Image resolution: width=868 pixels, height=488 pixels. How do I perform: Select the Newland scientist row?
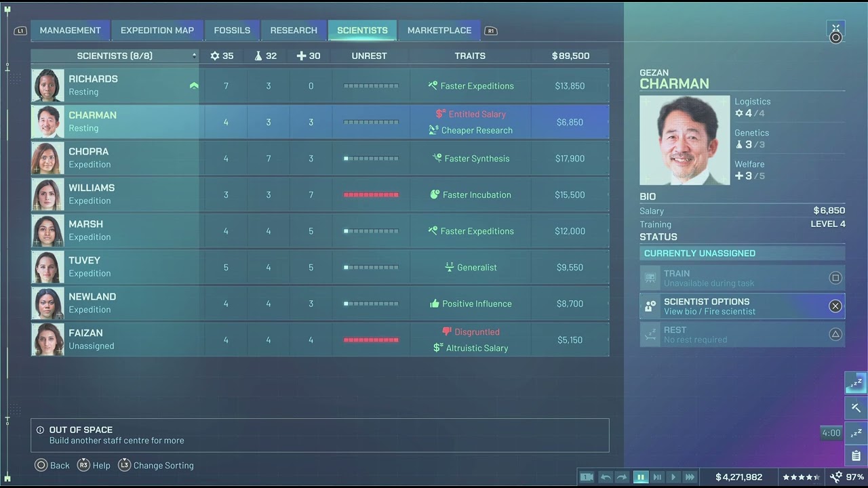320,304
